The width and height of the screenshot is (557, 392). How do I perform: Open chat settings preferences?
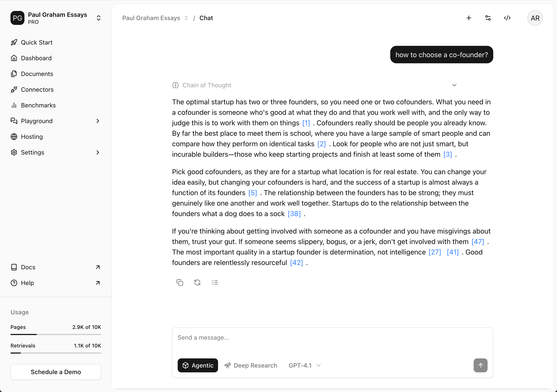point(488,18)
